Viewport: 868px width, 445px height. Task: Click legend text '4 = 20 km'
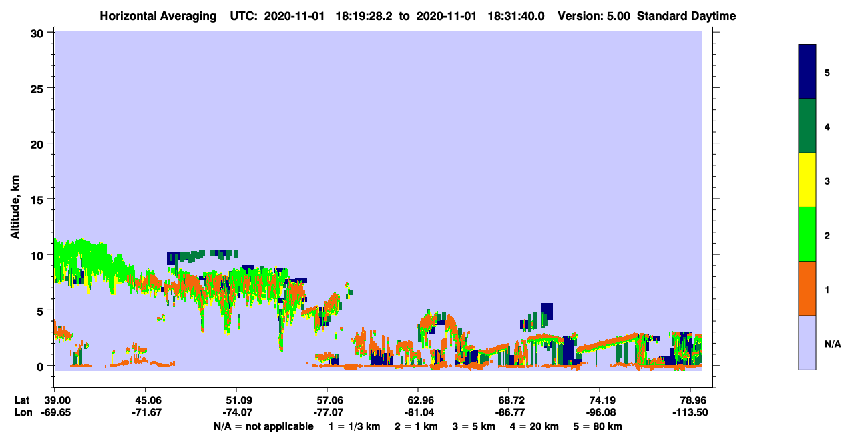[535, 426]
